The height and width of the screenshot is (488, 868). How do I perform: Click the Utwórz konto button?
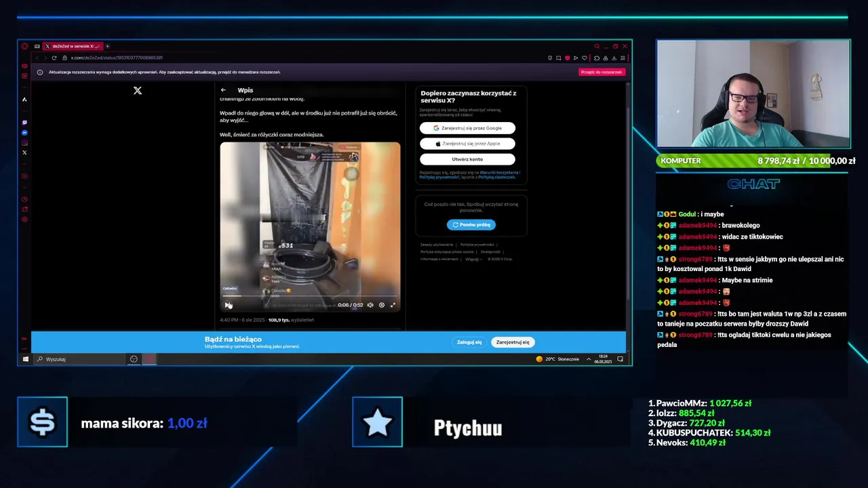467,159
